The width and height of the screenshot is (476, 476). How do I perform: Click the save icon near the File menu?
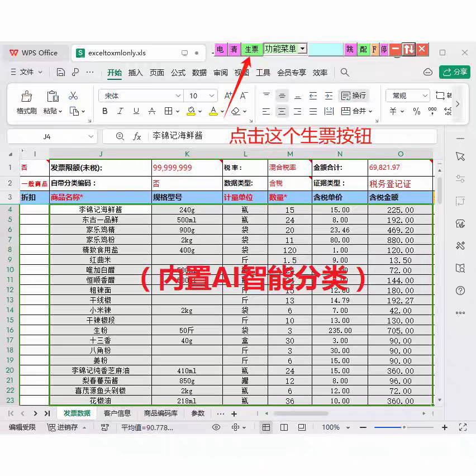coord(60,72)
